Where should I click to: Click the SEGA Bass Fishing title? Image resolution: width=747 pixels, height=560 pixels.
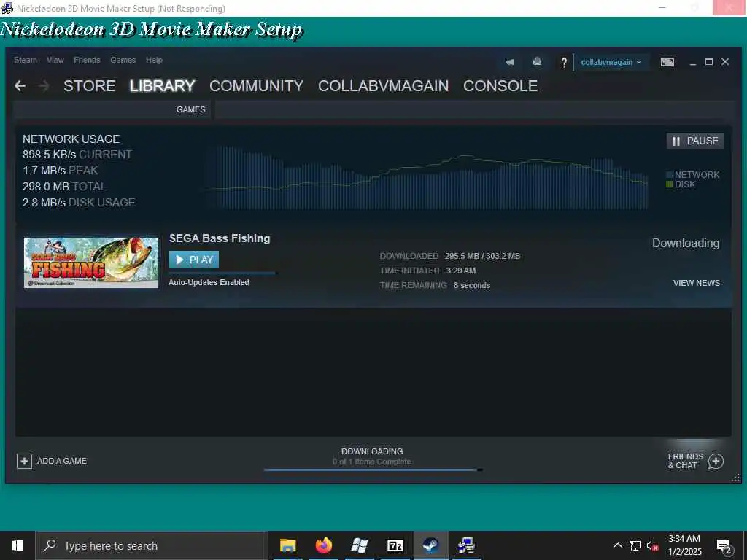click(220, 238)
